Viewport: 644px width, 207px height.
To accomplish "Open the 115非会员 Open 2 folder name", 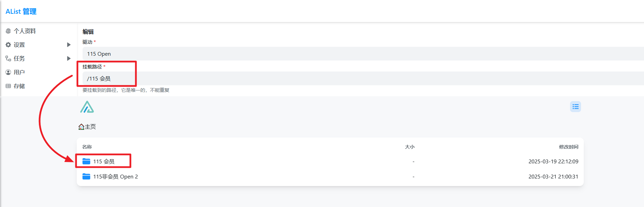I will tap(116, 176).
